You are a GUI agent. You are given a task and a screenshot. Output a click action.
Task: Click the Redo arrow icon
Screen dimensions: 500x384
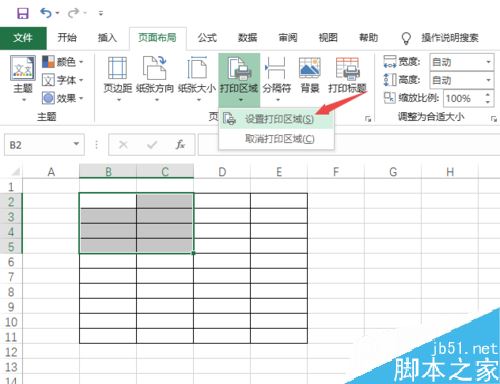[74, 13]
